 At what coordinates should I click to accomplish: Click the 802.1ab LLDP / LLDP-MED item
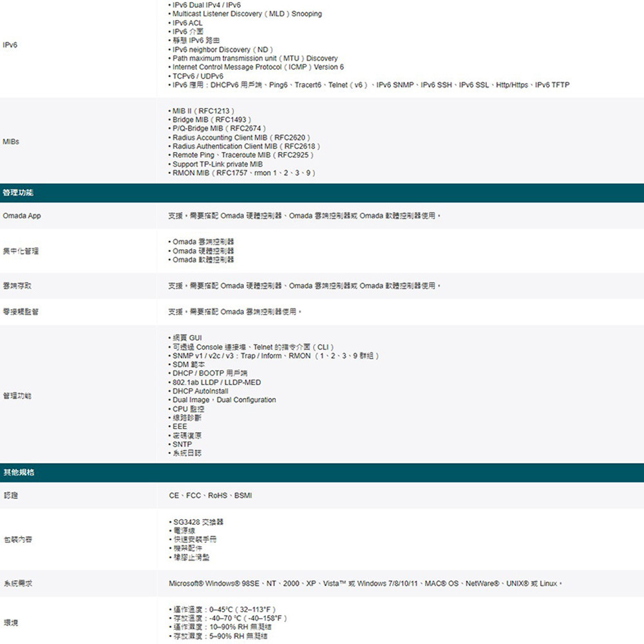[216, 383]
